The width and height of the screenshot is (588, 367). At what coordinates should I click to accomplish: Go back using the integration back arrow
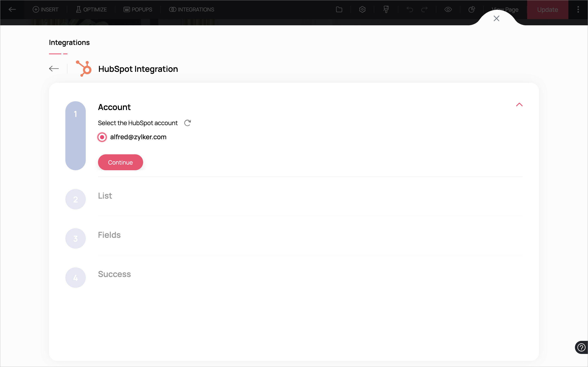click(54, 69)
